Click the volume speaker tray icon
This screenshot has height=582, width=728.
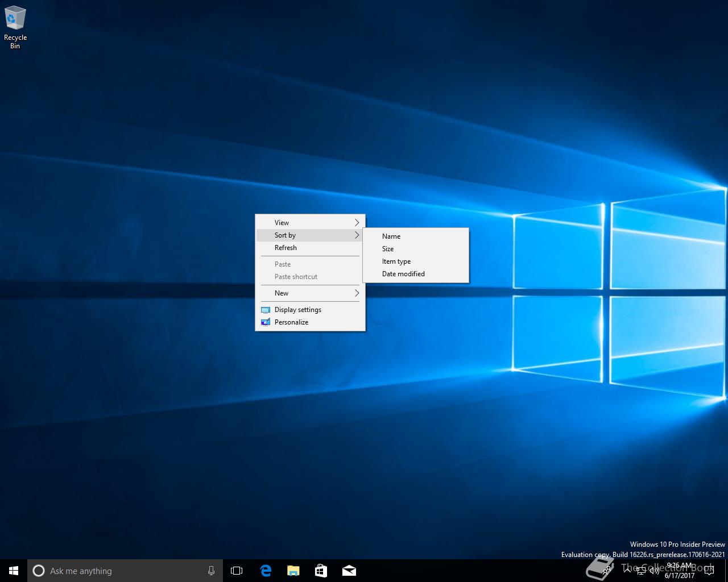[654, 570]
